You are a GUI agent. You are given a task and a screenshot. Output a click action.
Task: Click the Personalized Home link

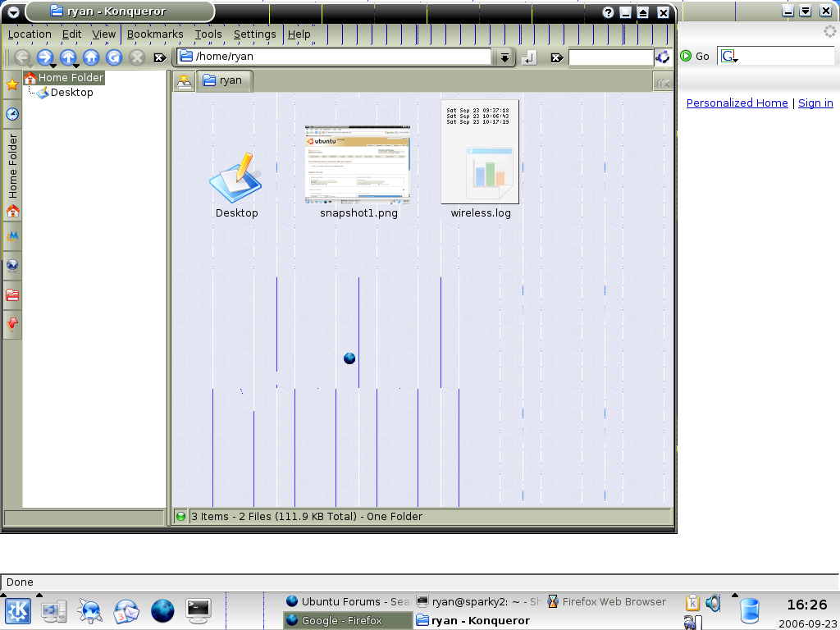(737, 103)
